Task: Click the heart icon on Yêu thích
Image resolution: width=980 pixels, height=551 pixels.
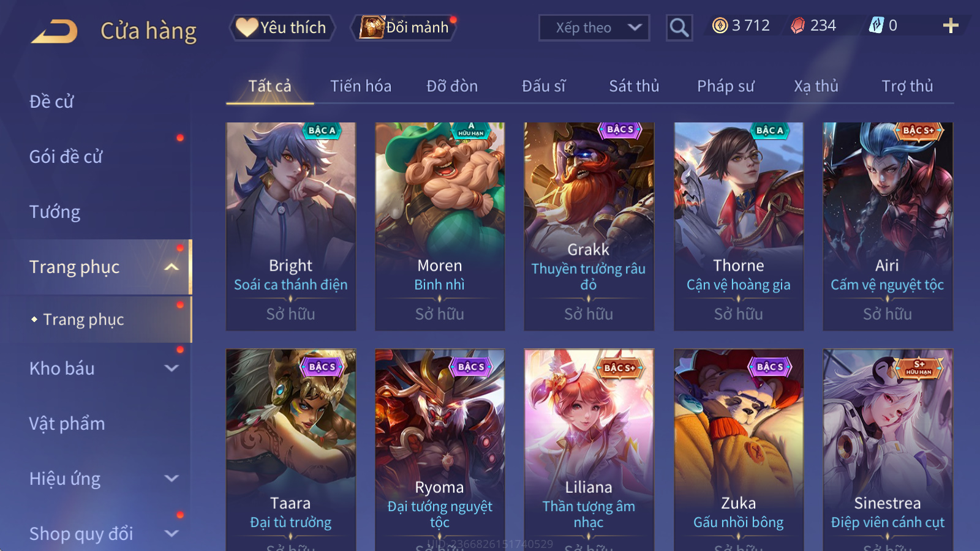Action: [247, 28]
